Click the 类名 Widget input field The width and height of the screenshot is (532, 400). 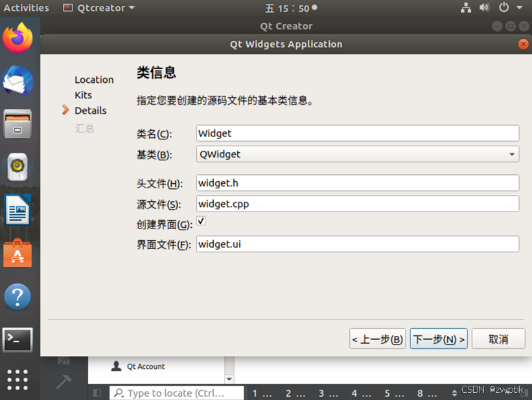pyautogui.click(x=358, y=133)
